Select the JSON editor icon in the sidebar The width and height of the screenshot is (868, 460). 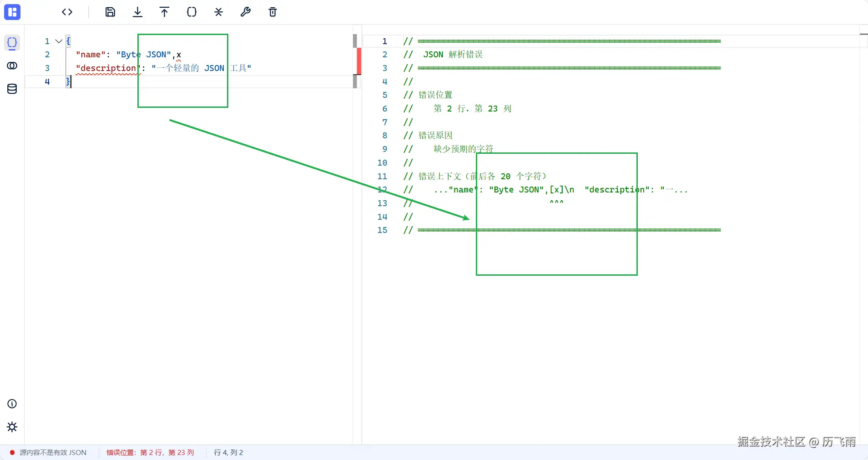pyautogui.click(x=12, y=43)
